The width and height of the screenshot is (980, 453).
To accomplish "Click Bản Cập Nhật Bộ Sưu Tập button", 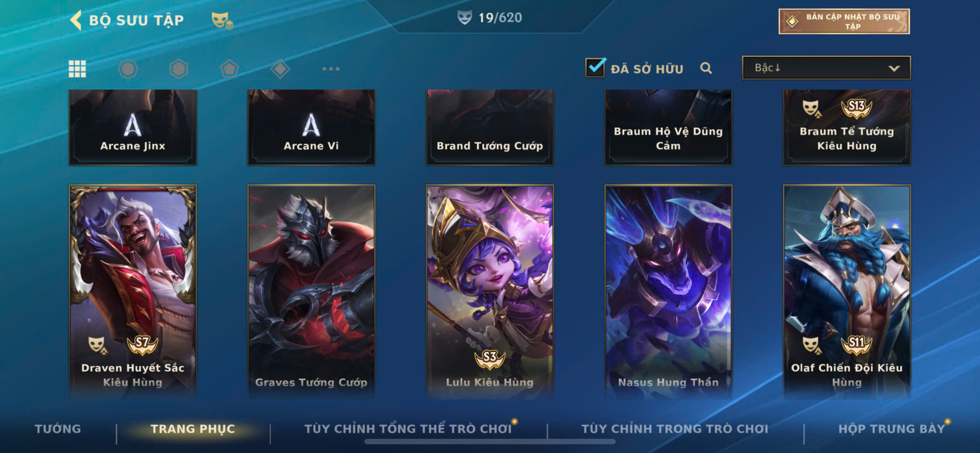I will click(x=844, y=21).
